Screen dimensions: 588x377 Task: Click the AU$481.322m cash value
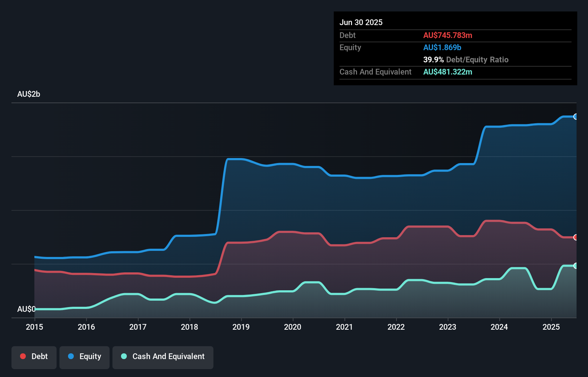click(448, 72)
